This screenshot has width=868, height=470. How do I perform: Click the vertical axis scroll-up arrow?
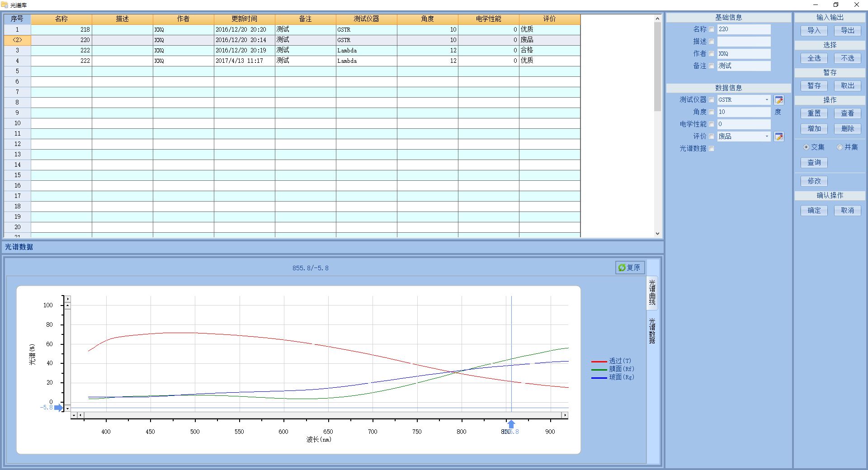coord(68,306)
